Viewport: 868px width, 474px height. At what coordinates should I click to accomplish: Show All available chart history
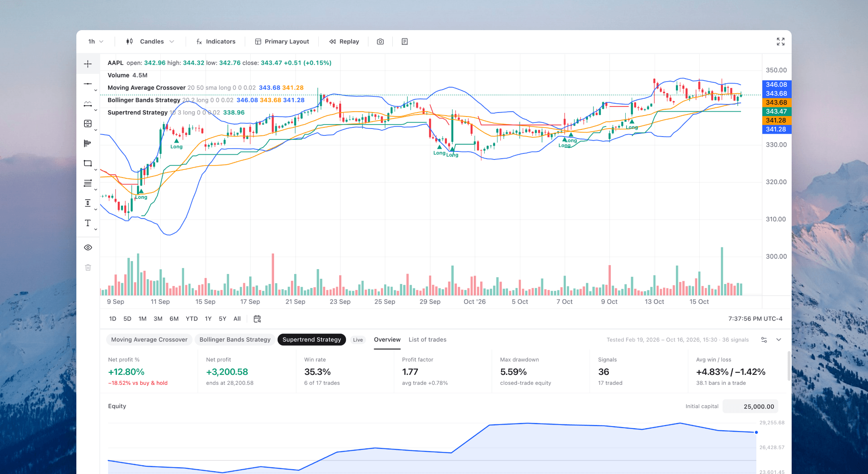point(237,319)
